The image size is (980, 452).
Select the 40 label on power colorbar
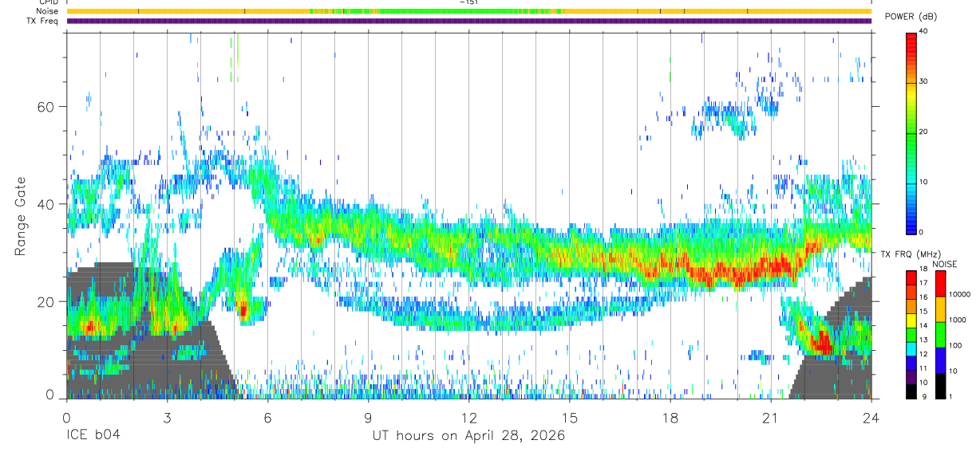click(x=923, y=31)
